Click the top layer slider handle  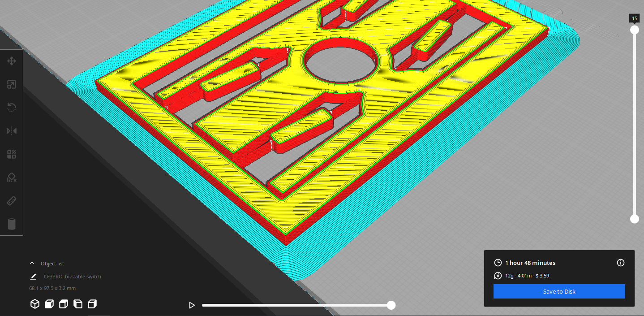(635, 30)
